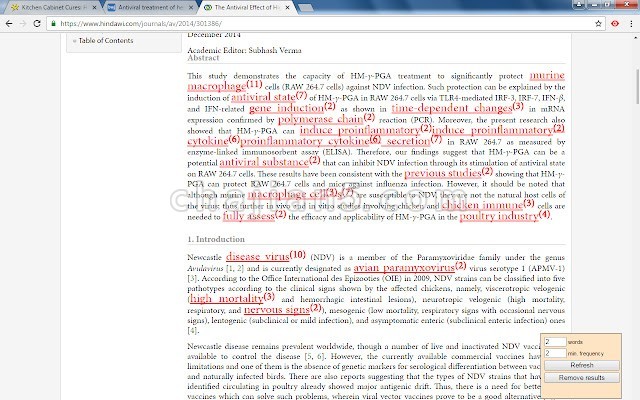Viewport: 640px width, 400px height.
Task: Switch to Antiviral treatment tab
Action: coord(149,7)
